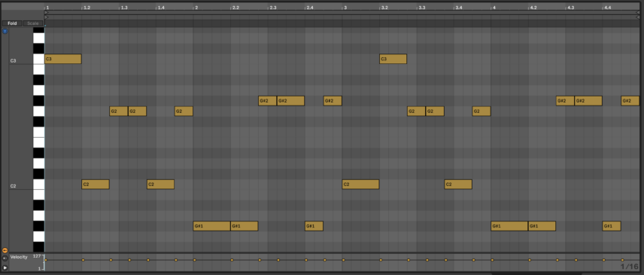This screenshot has width=644, height=275.
Task: Select the last G#2 note in bar 4
Action: [x=630, y=101]
